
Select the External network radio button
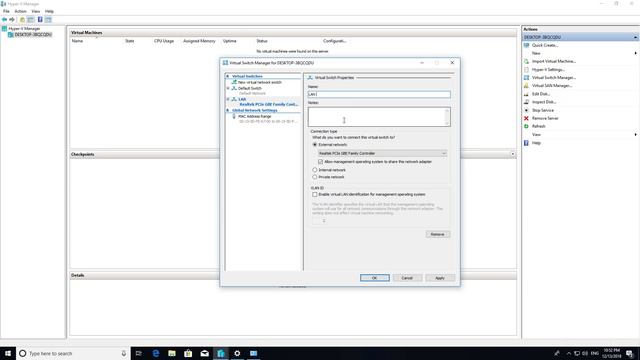click(x=315, y=145)
